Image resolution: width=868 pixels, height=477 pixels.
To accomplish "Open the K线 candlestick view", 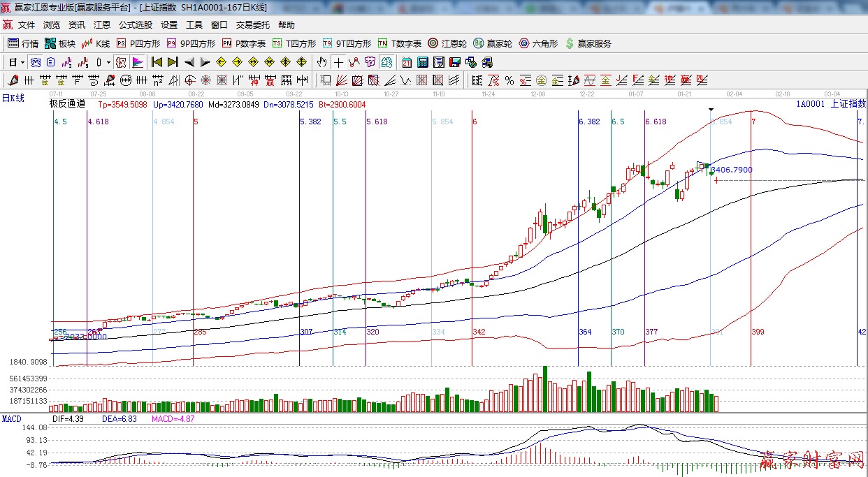I will click(x=96, y=43).
